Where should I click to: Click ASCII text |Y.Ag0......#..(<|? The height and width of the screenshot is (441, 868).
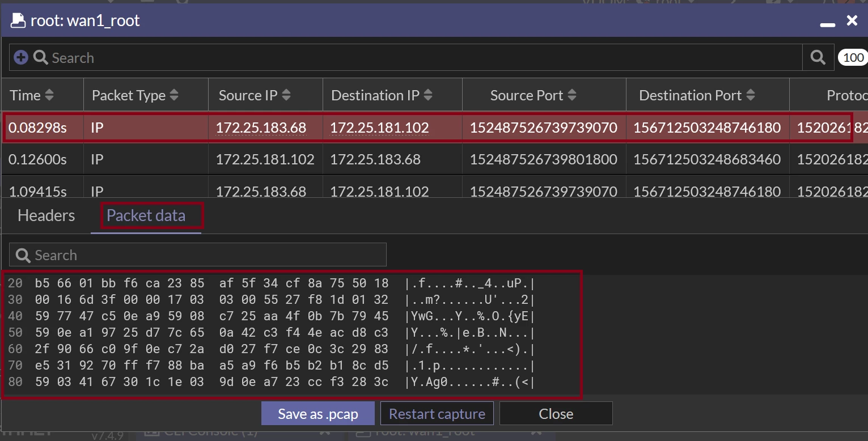point(470,382)
